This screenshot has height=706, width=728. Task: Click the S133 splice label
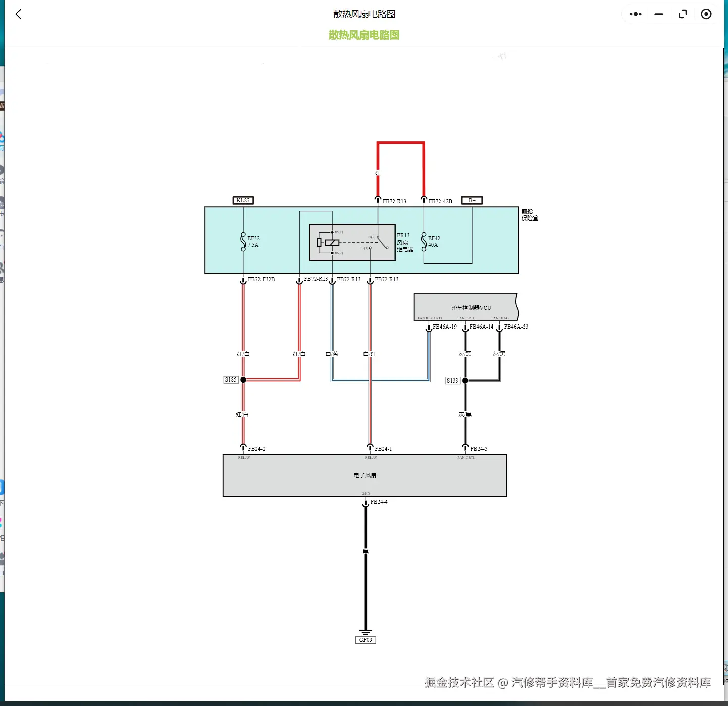coord(453,381)
